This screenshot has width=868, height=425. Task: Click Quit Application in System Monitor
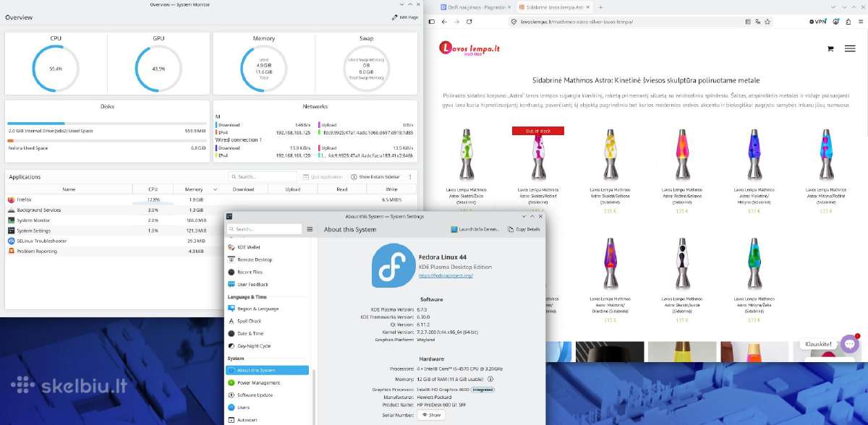(x=323, y=176)
